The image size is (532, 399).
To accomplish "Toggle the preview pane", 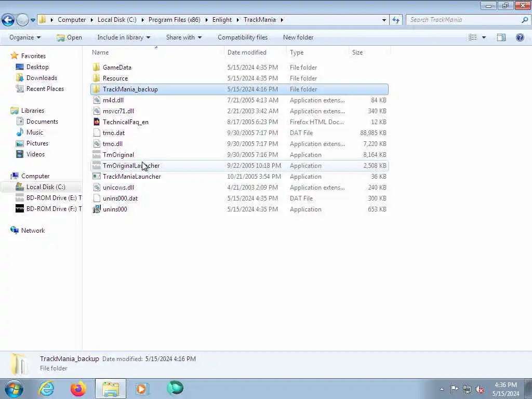I will 501,37.
